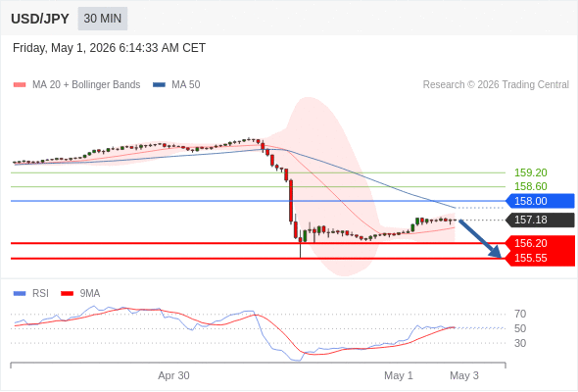Click the RSI 50 axis level label
This screenshot has height=392, width=578.
pos(520,328)
